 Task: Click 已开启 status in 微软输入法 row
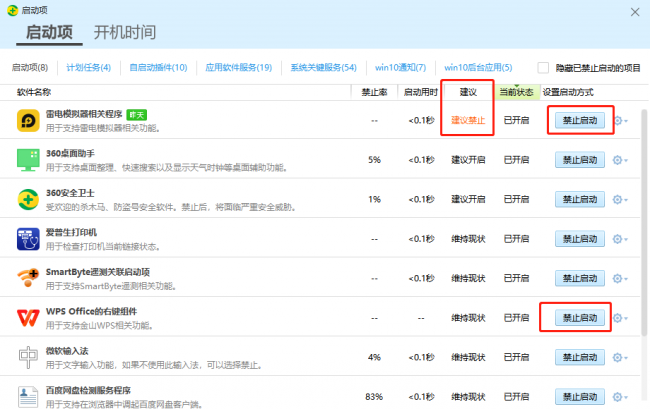tap(517, 357)
